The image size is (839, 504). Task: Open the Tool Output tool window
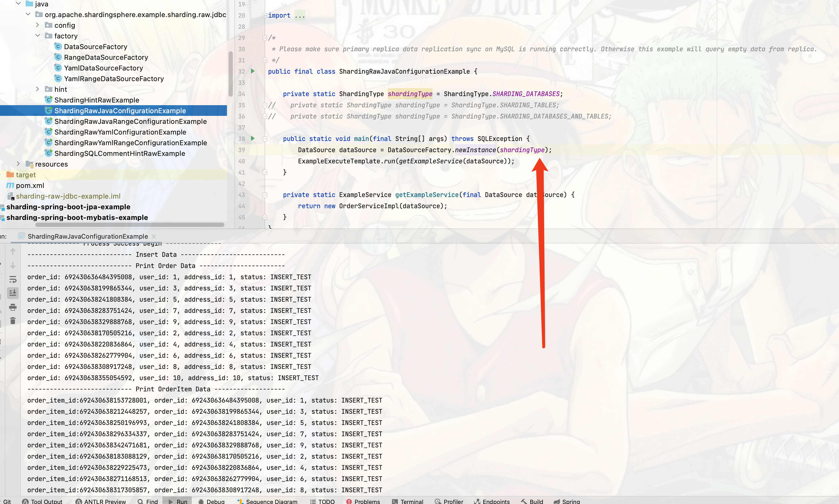(42, 501)
